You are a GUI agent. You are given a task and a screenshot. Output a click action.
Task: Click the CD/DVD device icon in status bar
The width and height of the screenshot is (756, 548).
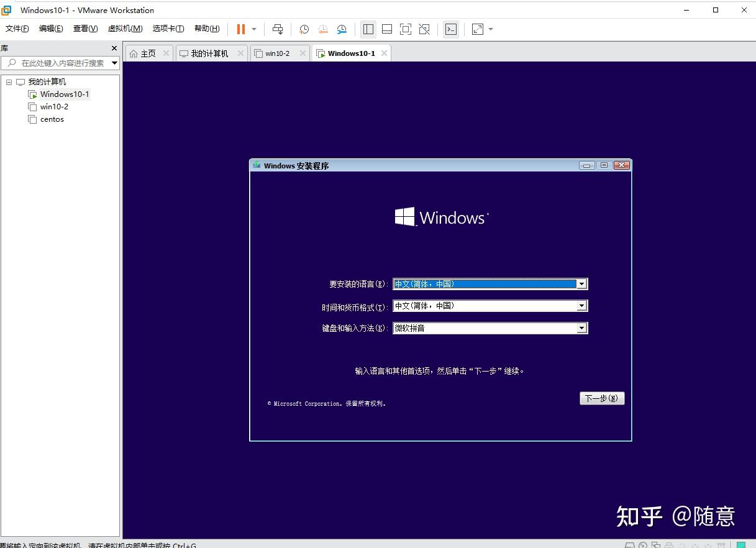coord(642,544)
